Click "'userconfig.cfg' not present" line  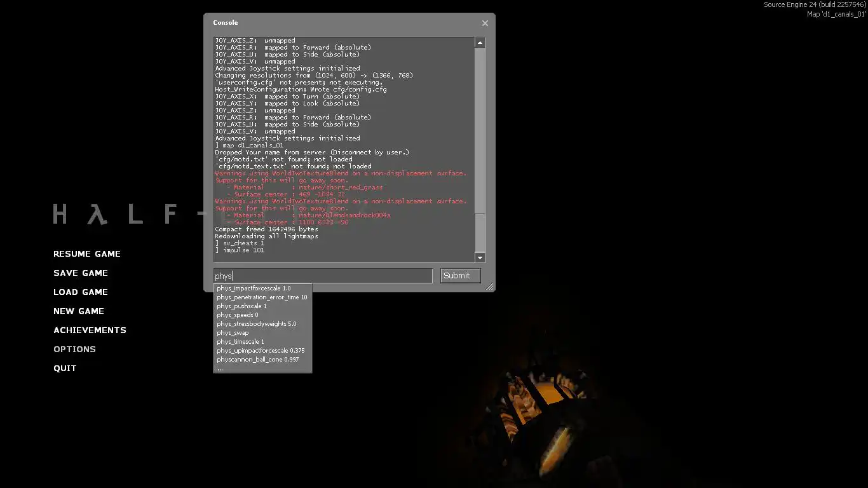pos(299,83)
